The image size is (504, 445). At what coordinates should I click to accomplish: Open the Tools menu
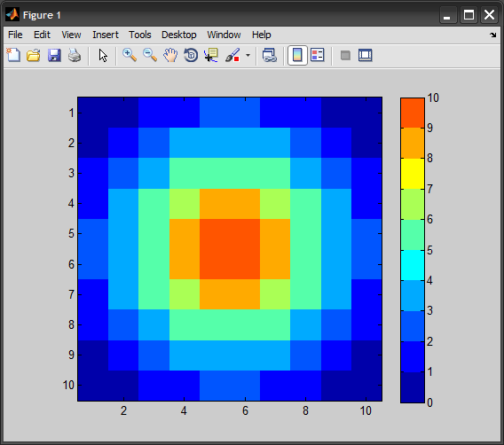click(140, 35)
